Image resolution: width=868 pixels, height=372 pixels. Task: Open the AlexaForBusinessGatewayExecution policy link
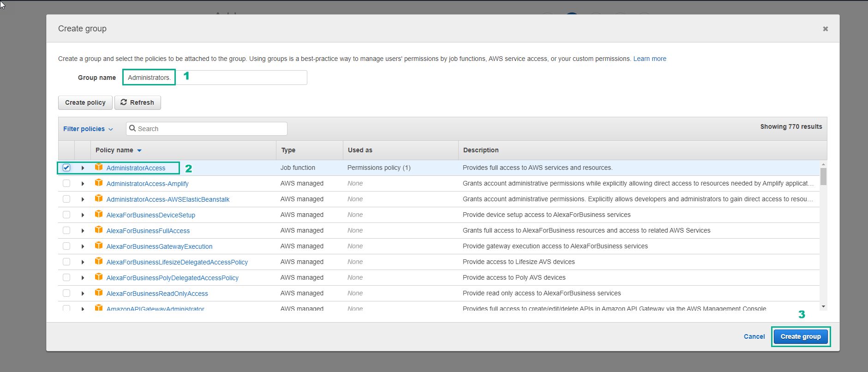[159, 246]
